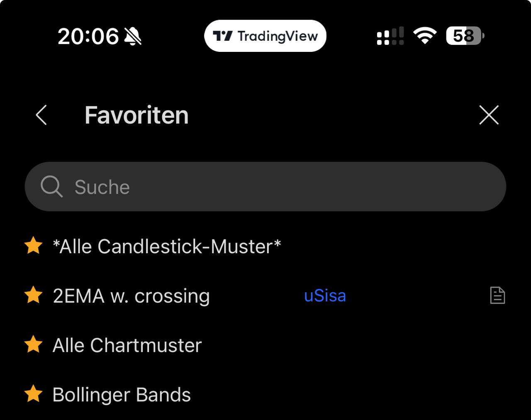Remove Alle Chartmuster from favorites star
The image size is (531, 420).
[33, 345]
